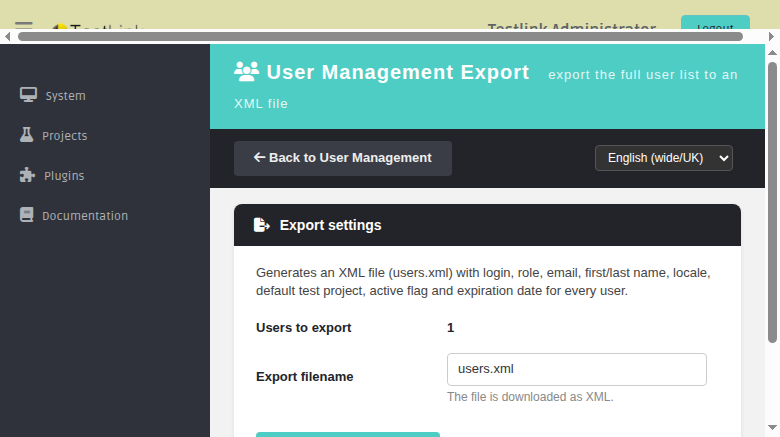The height and width of the screenshot is (437, 780).
Task: Click the left arrow of horizontal scrollbar
Action: [7, 36]
